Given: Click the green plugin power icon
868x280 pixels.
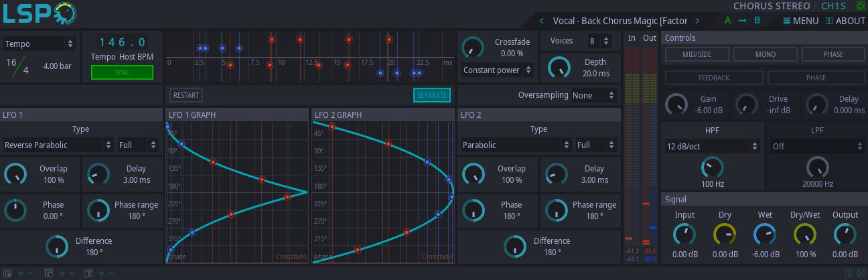Looking at the screenshot, I should 861,6.
